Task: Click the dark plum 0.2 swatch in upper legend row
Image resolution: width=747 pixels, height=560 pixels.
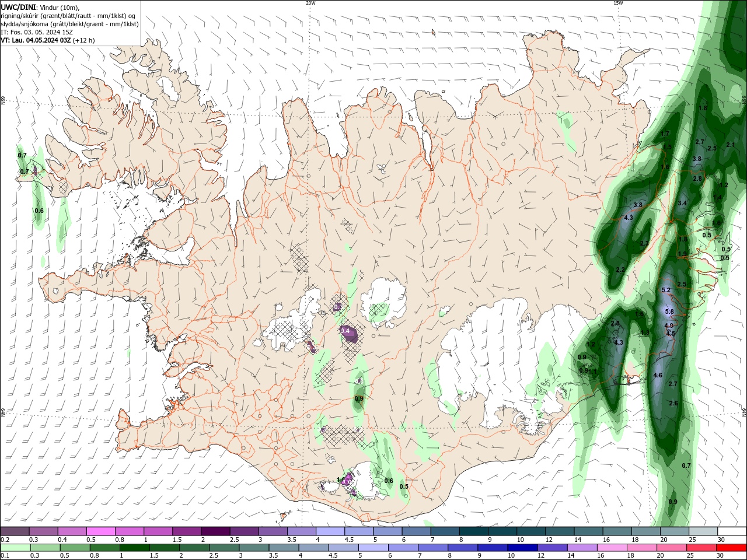Action: [15, 531]
